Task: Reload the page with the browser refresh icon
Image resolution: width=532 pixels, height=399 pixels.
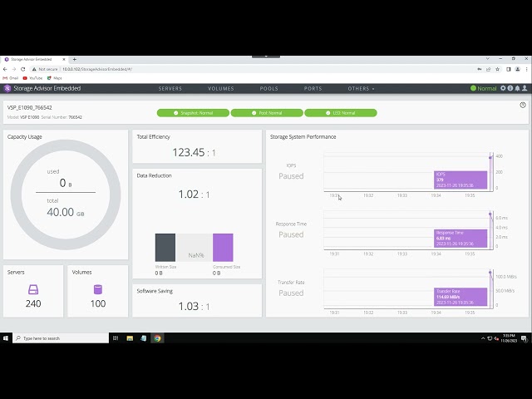Action: tap(22, 69)
